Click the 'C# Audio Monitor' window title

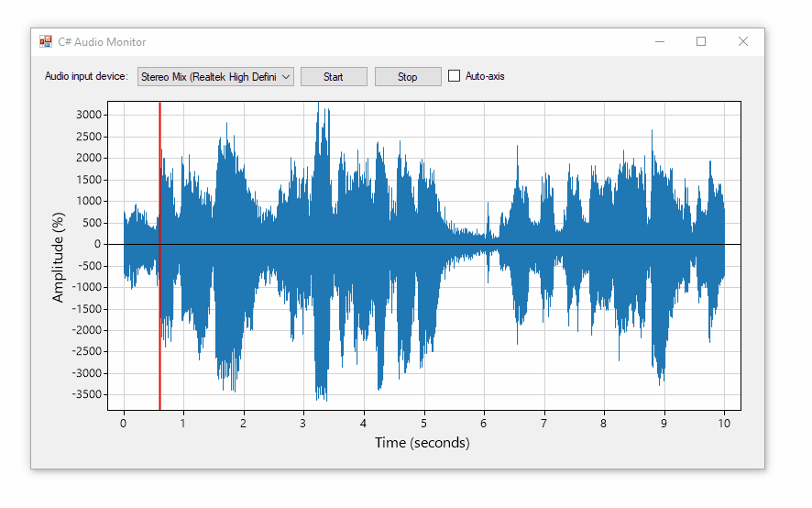[102, 42]
